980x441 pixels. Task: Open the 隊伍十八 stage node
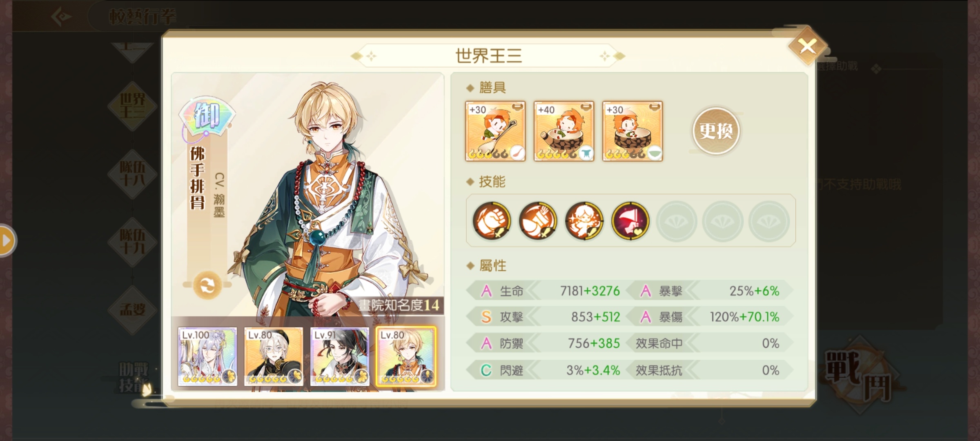coord(132,174)
